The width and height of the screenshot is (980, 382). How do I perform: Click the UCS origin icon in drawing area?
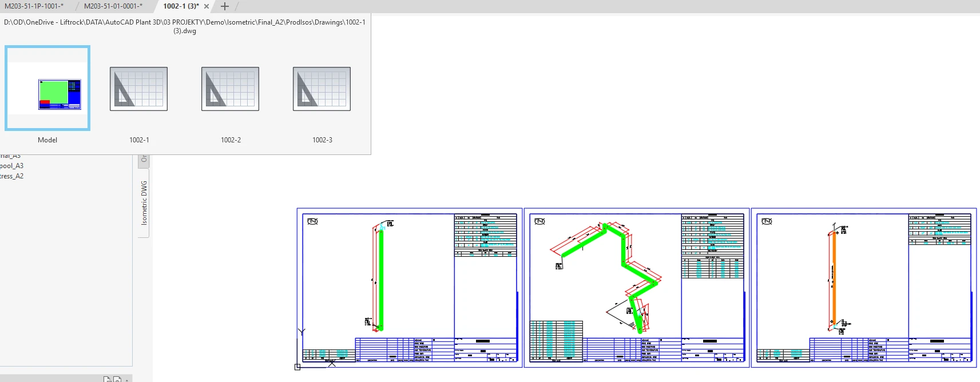(x=297, y=367)
